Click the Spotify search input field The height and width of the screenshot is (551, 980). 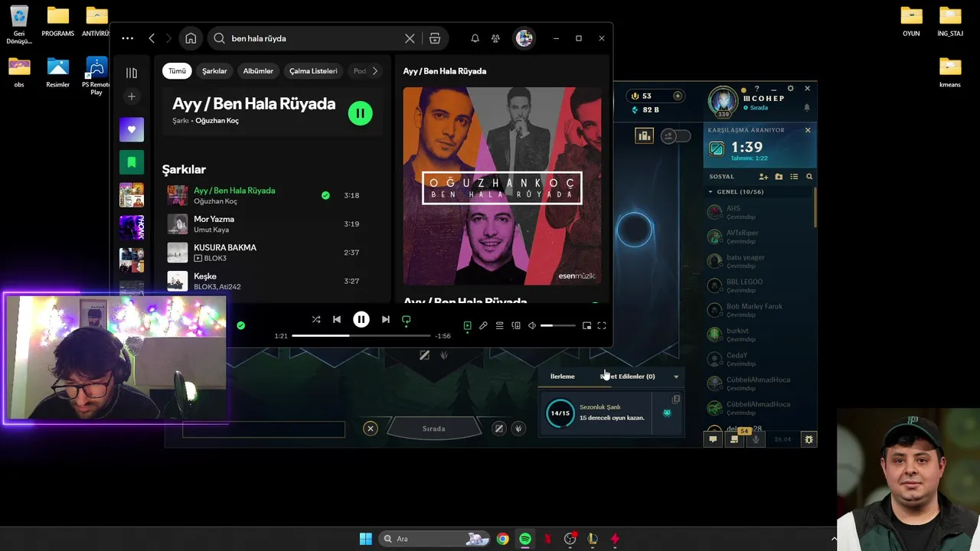point(315,38)
